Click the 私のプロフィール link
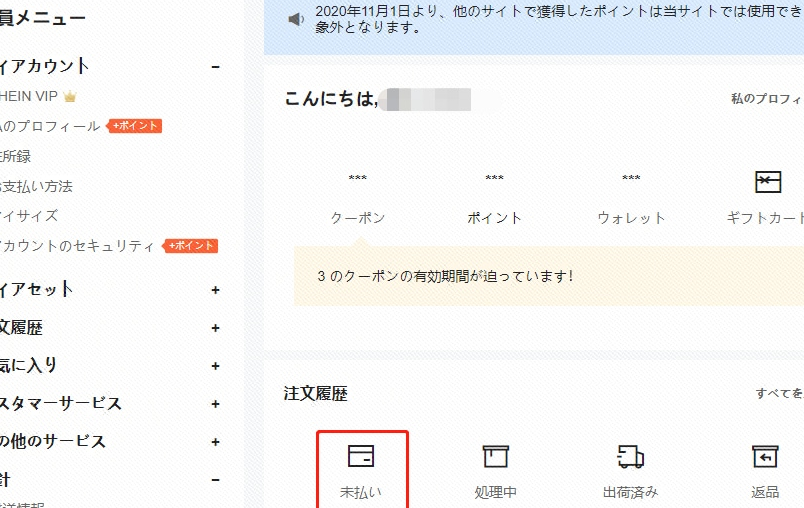This screenshot has height=508, width=804. click(x=767, y=98)
